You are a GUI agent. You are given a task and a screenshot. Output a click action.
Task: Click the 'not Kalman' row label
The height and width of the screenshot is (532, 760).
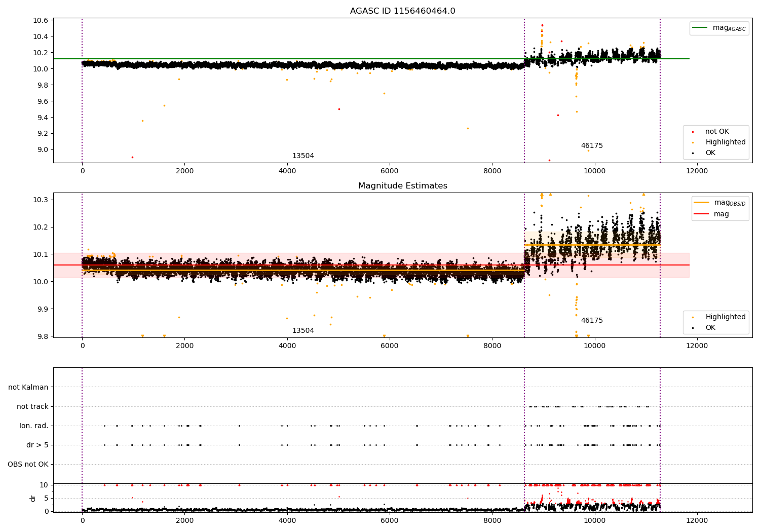click(x=28, y=388)
